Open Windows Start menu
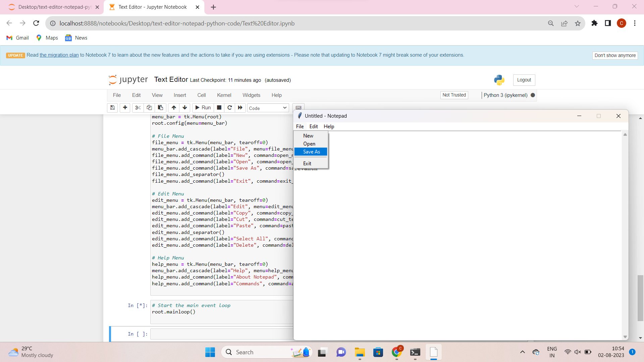Screen dimensions: 644x362 (x=210, y=352)
